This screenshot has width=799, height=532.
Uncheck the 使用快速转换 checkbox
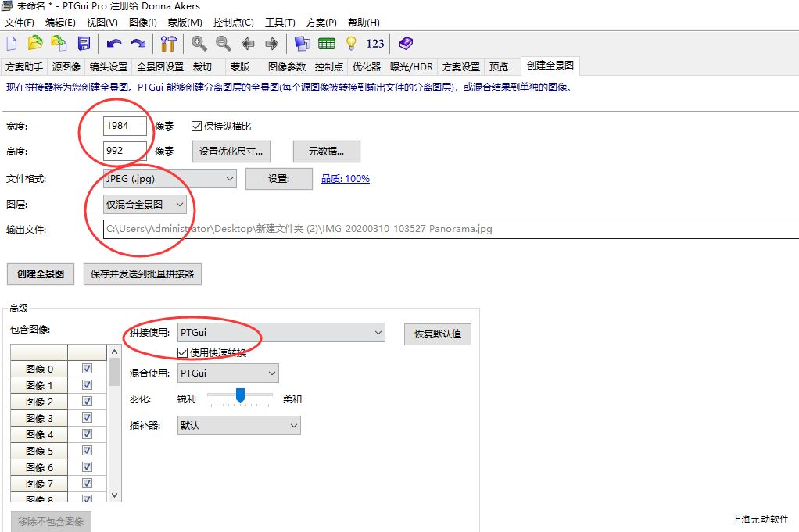[183, 353]
